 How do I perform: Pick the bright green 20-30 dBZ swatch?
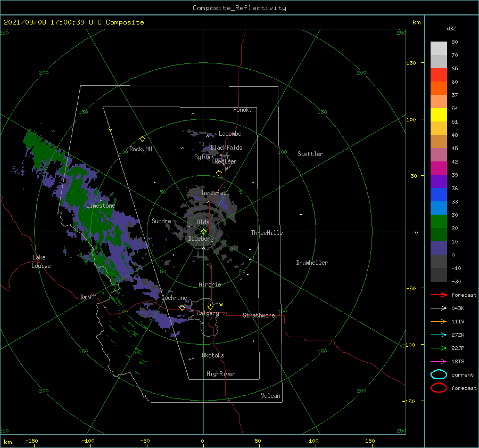pyautogui.click(x=439, y=222)
